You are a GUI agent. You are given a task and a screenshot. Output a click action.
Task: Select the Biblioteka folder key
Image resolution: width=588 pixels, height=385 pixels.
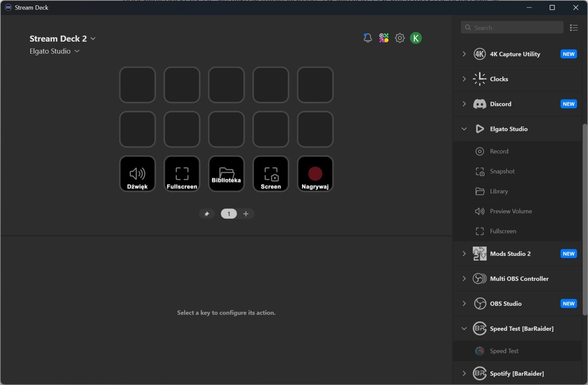click(226, 174)
